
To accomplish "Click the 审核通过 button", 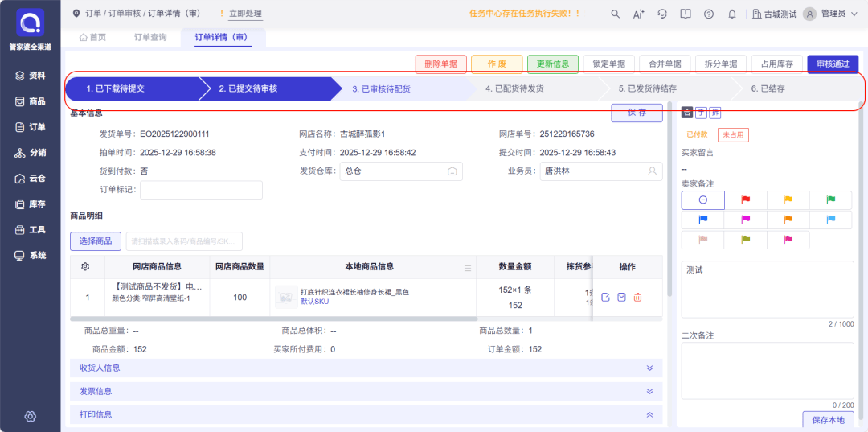I will click(833, 64).
